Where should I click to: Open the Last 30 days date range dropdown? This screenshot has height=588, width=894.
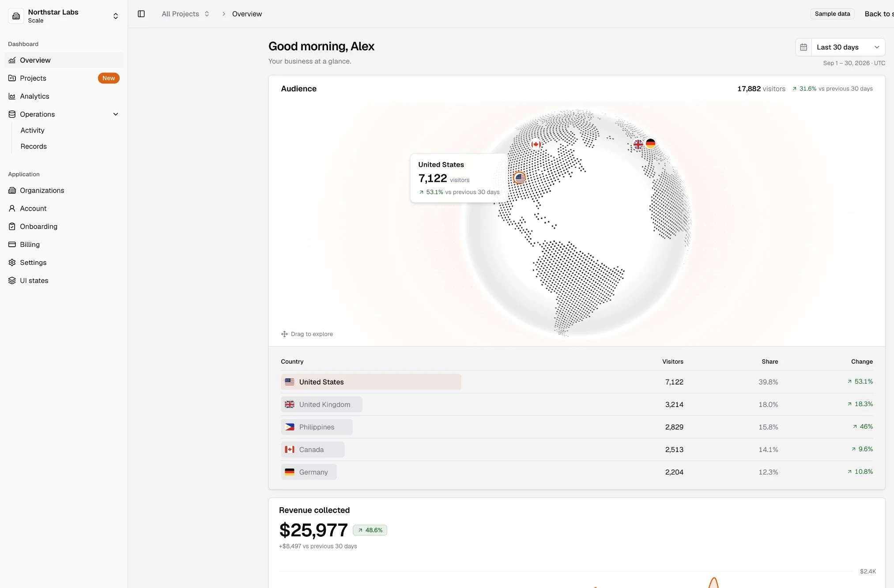click(x=848, y=47)
